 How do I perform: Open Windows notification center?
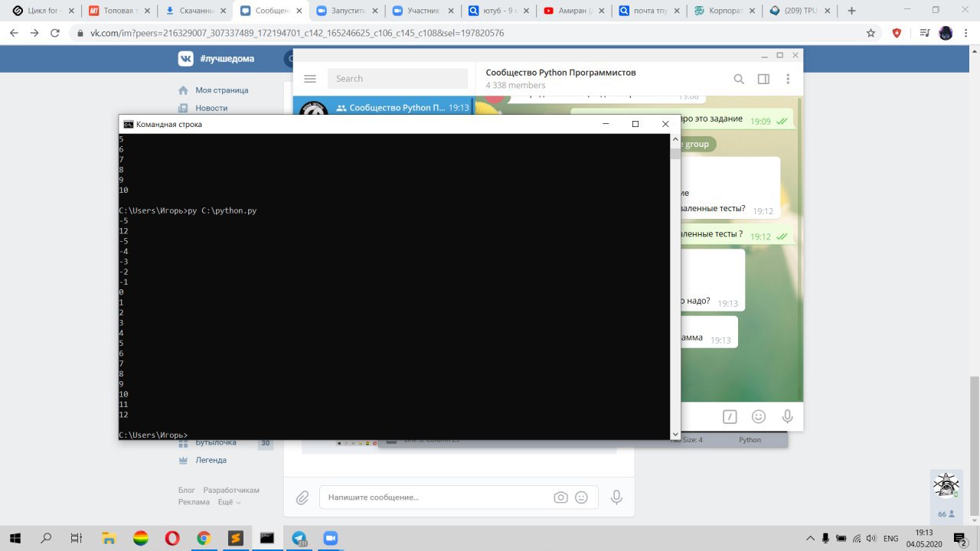[959, 539]
